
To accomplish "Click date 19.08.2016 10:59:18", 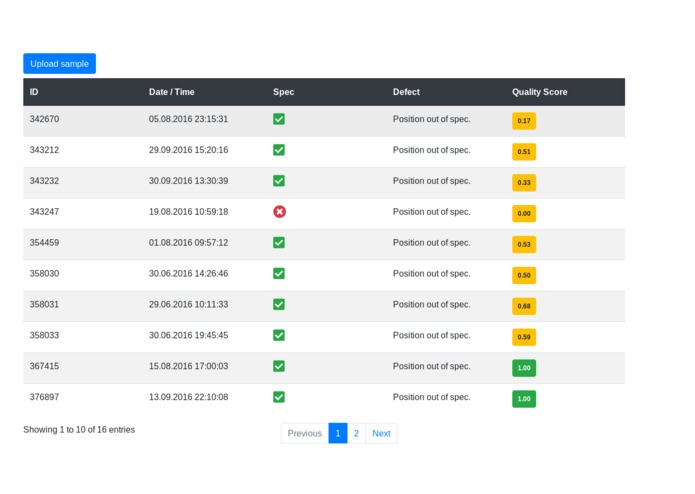I will (188, 212).
